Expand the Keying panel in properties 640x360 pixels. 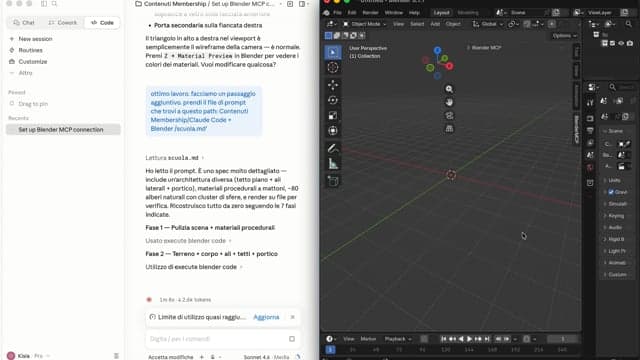pos(617,216)
